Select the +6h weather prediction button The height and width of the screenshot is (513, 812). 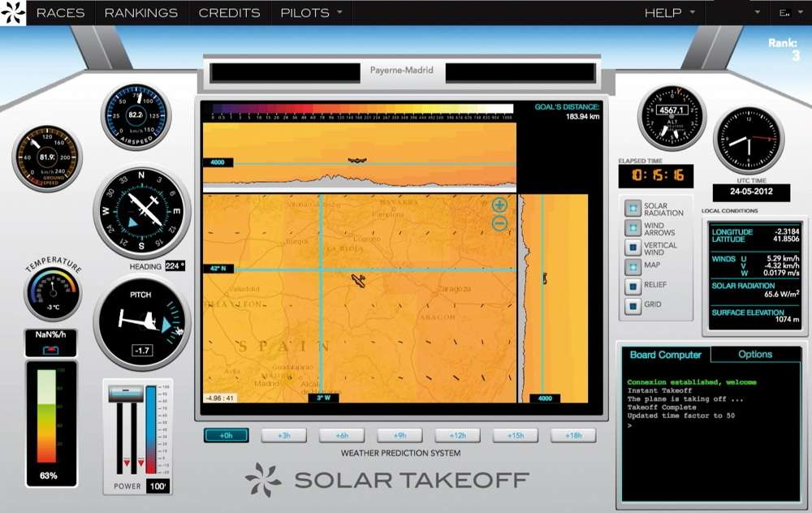[341, 436]
